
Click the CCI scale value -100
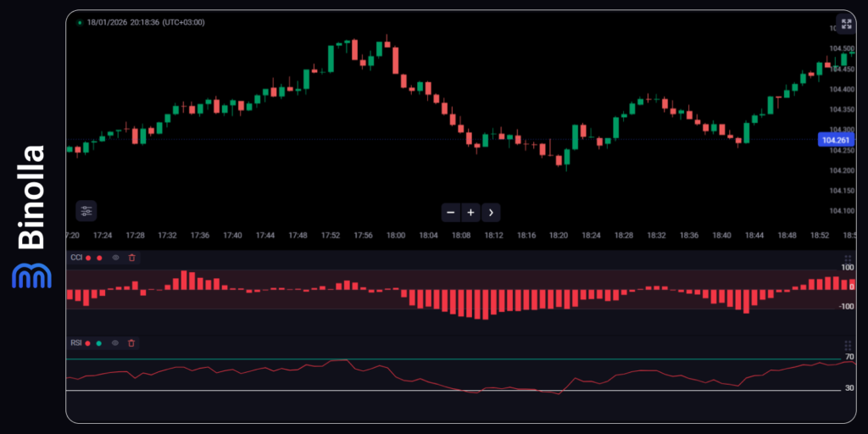pos(847,307)
